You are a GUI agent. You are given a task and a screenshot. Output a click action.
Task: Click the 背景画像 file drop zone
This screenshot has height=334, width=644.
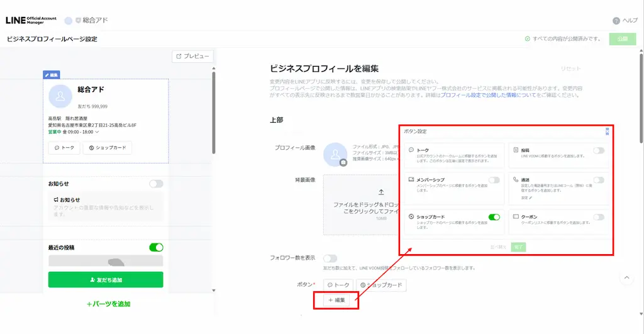(x=362, y=204)
